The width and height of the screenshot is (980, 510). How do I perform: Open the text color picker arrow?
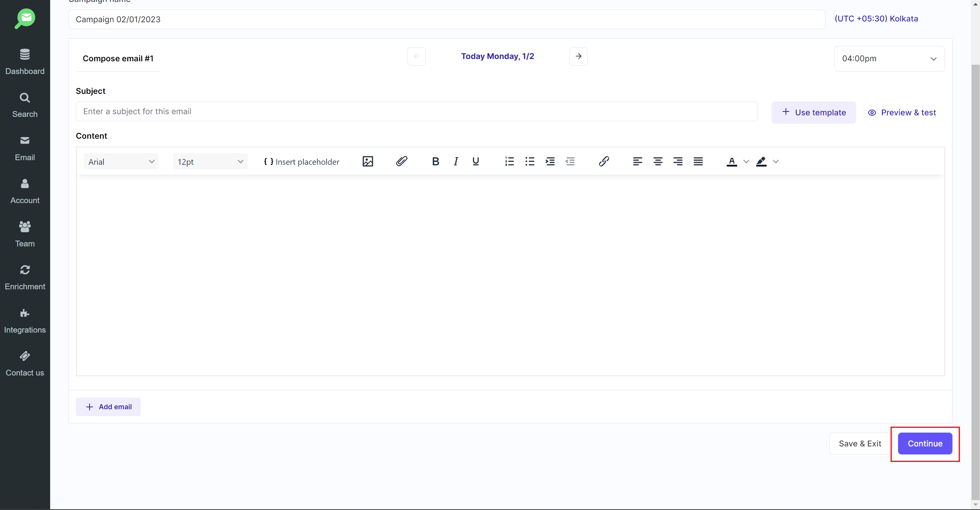coord(746,162)
